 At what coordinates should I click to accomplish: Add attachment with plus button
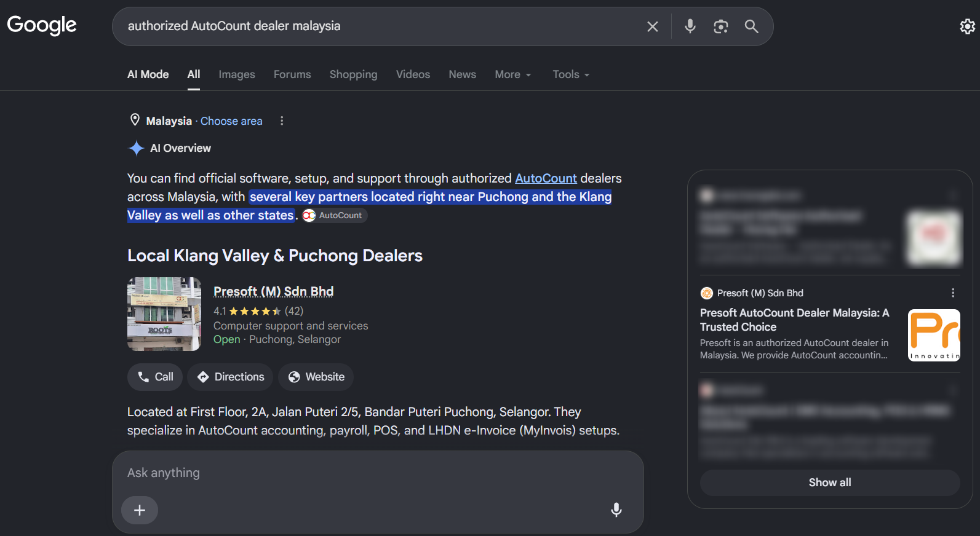(x=140, y=510)
